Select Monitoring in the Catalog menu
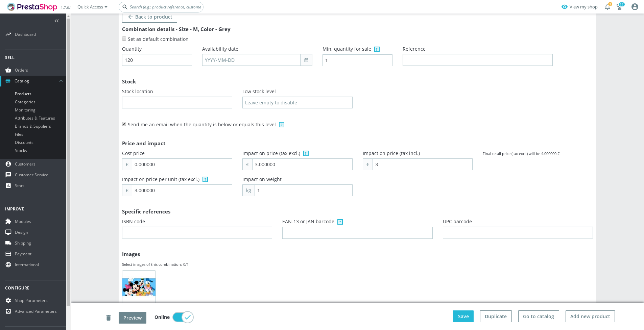 pyautogui.click(x=25, y=110)
